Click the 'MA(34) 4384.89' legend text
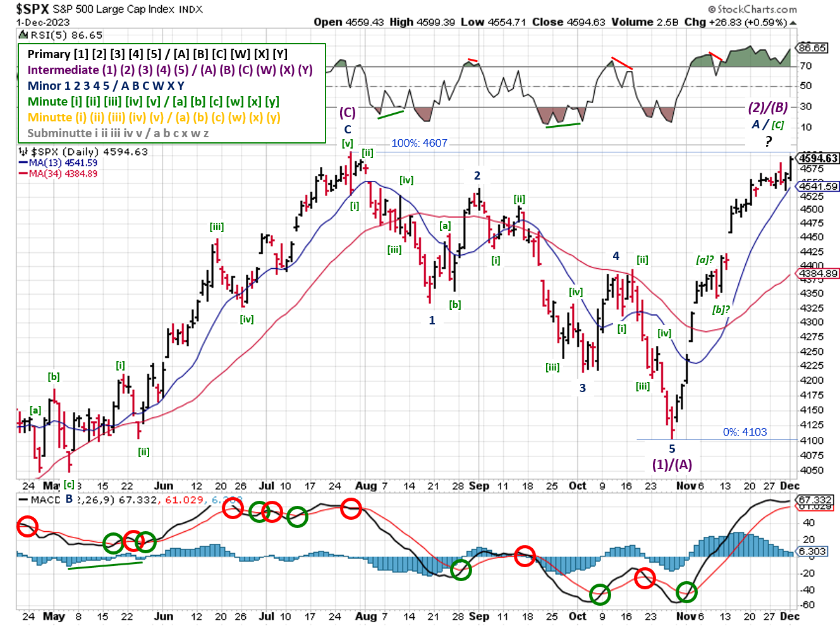Image resolution: width=840 pixels, height=626 pixels. [x=63, y=174]
